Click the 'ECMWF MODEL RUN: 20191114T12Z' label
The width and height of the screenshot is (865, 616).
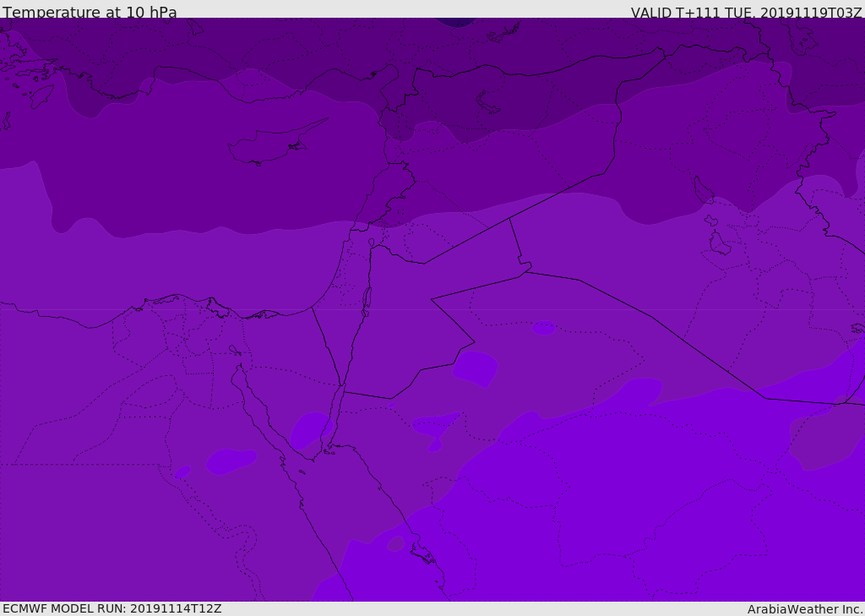112,609
